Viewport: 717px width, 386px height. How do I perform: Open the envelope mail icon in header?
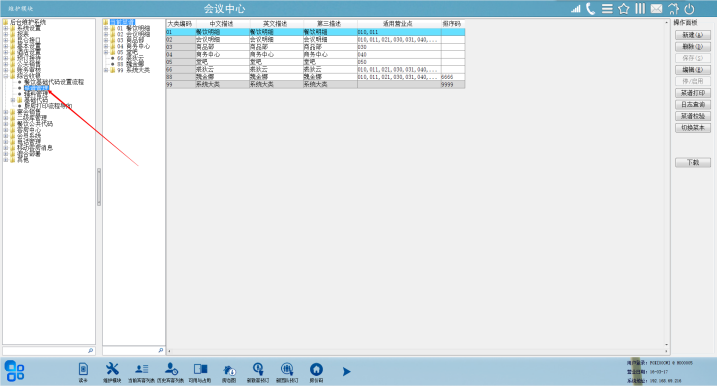click(x=656, y=9)
